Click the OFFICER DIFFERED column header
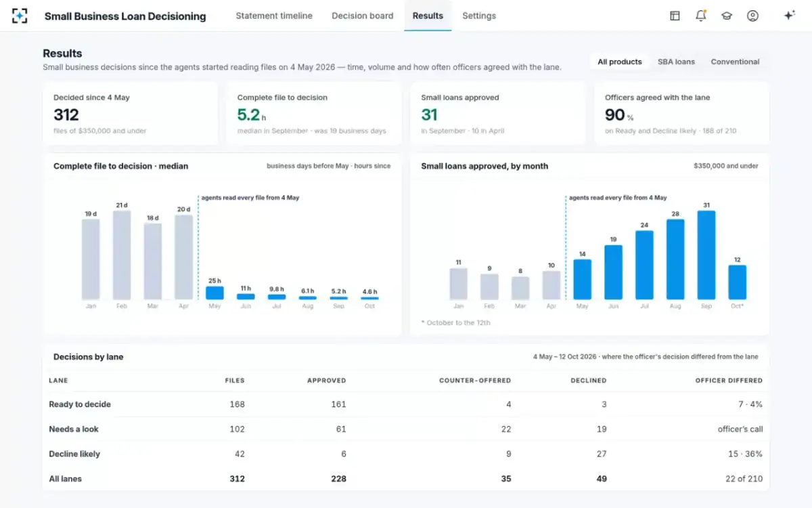This screenshot has height=508, width=812. click(x=729, y=381)
